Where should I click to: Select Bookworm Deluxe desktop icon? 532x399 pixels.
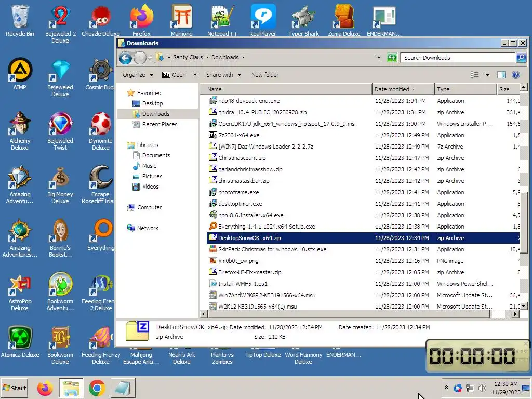(x=60, y=345)
